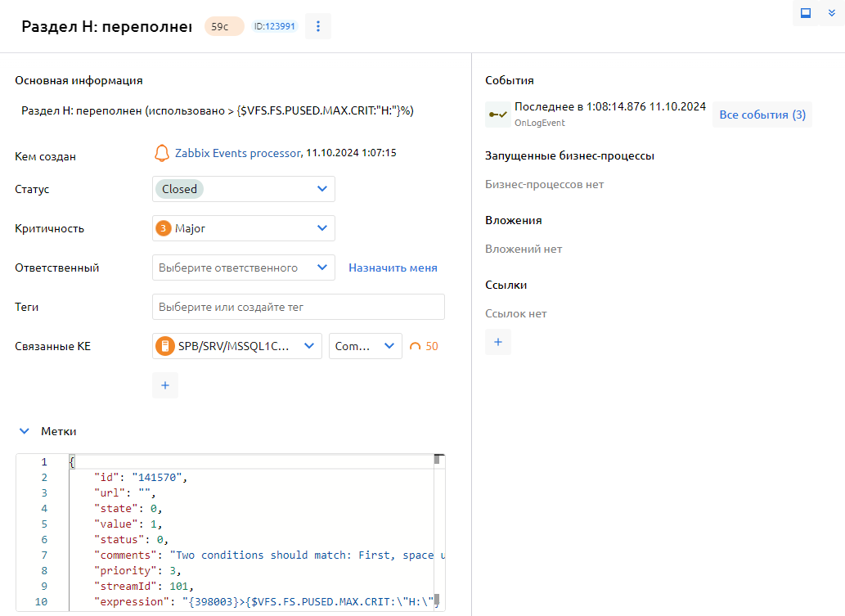Open the three-dot menu next to ID
The width and height of the screenshot is (845, 616).
pos(318,26)
